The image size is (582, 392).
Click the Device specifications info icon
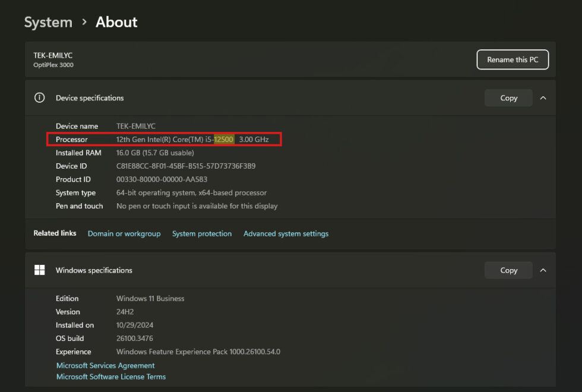click(x=40, y=98)
